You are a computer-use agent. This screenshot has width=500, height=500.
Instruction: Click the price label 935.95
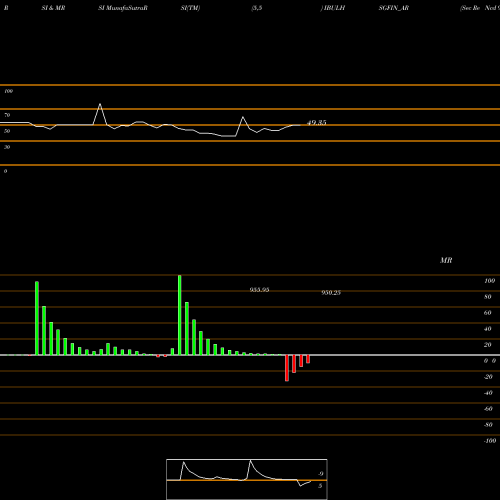259,290
